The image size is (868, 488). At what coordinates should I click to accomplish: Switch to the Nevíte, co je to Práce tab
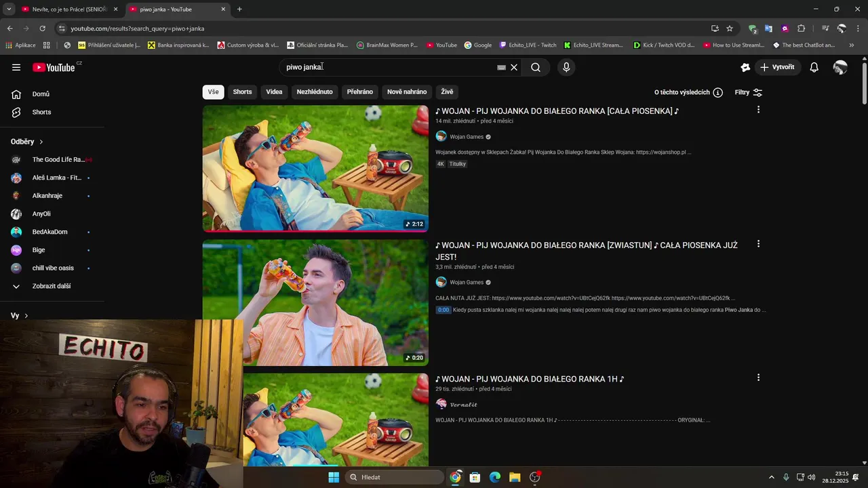click(x=70, y=9)
